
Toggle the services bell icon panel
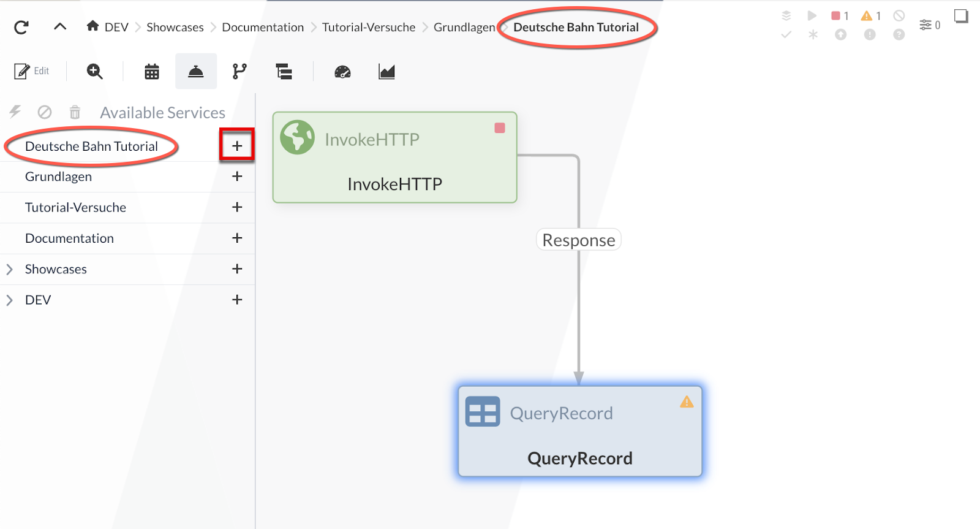click(x=196, y=72)
